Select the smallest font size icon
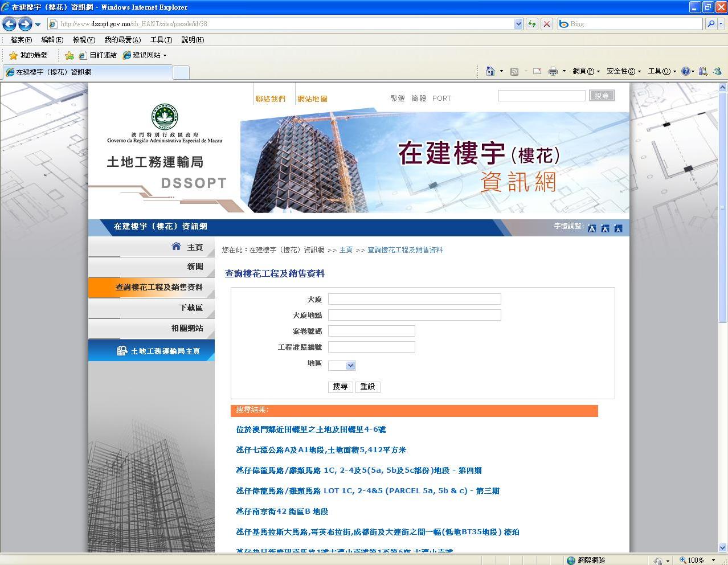This screenshot has width=728, height=565. (618, 228)
